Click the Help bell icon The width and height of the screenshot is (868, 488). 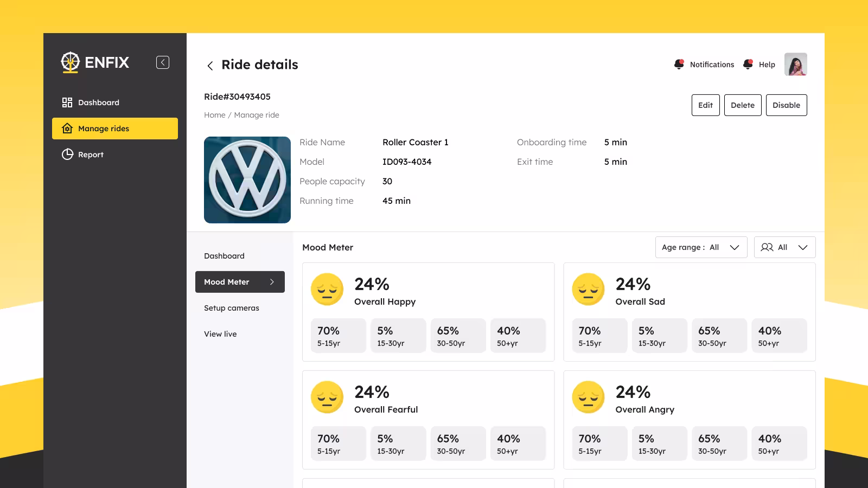(x=748, y=64)
